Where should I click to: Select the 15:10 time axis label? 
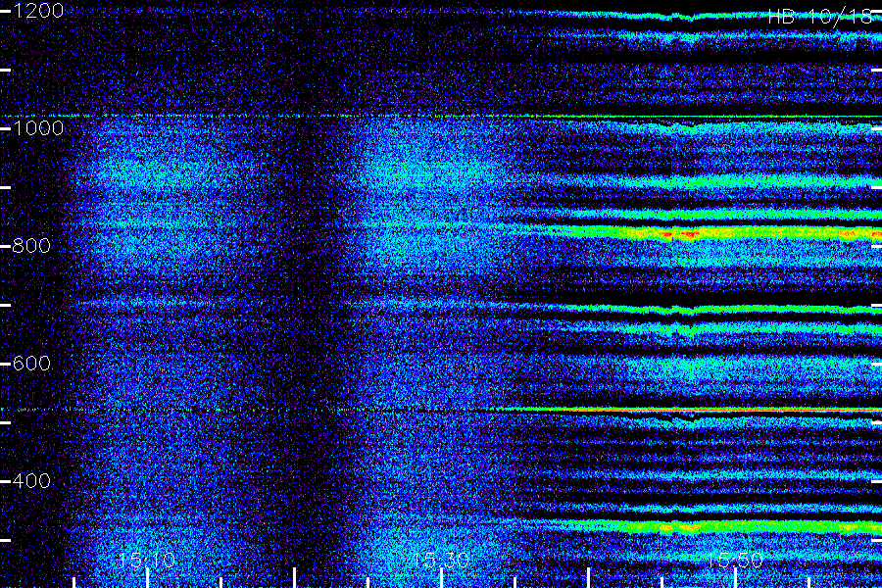pos(147,560)
